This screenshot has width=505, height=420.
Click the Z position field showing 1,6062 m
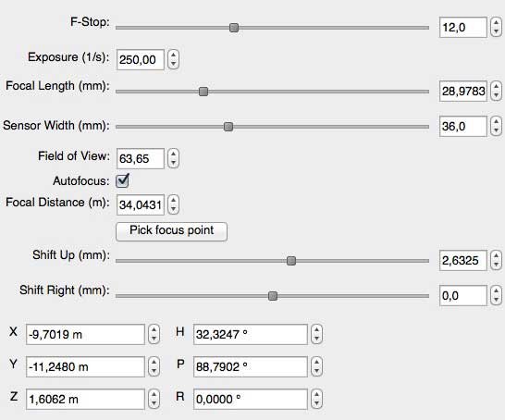click(85, 400)
